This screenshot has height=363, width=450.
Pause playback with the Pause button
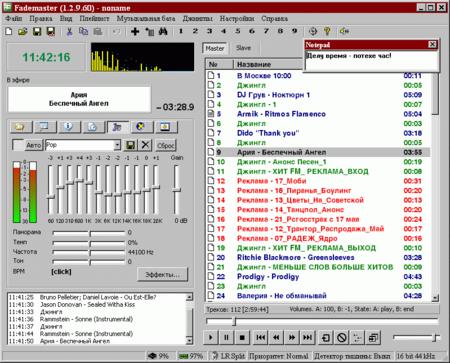pos(226,338)
